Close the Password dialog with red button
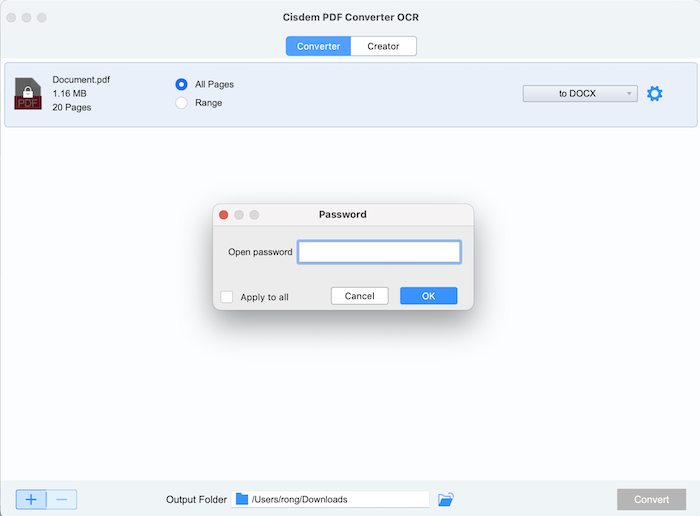This screenshot has width=700, height=516. 224,215
